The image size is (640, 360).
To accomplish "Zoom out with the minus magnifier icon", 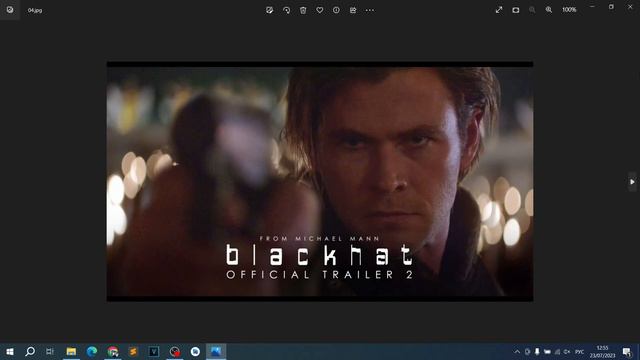I will tap(532, 10).
